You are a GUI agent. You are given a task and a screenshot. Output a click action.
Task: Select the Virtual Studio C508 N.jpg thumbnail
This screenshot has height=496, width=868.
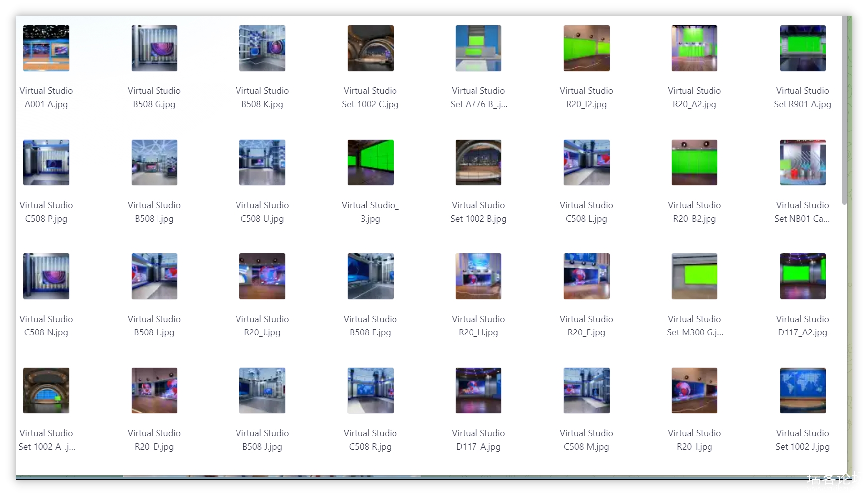click(46, 276)
